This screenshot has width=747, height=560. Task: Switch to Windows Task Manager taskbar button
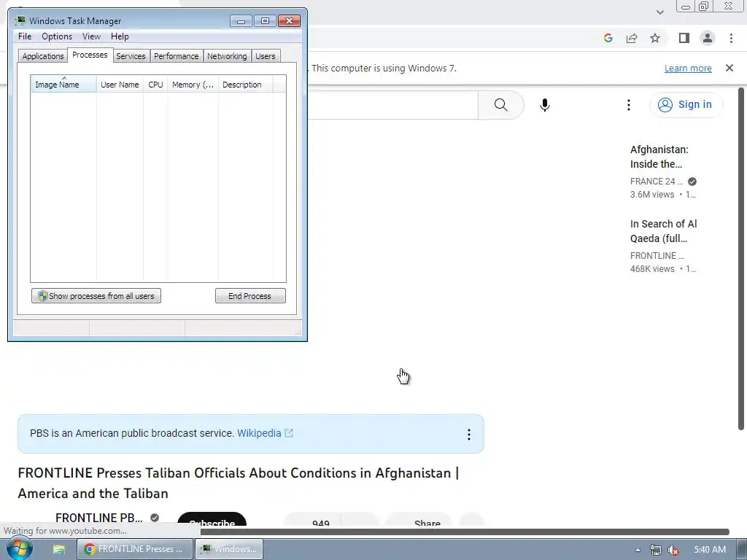(229, 549)
